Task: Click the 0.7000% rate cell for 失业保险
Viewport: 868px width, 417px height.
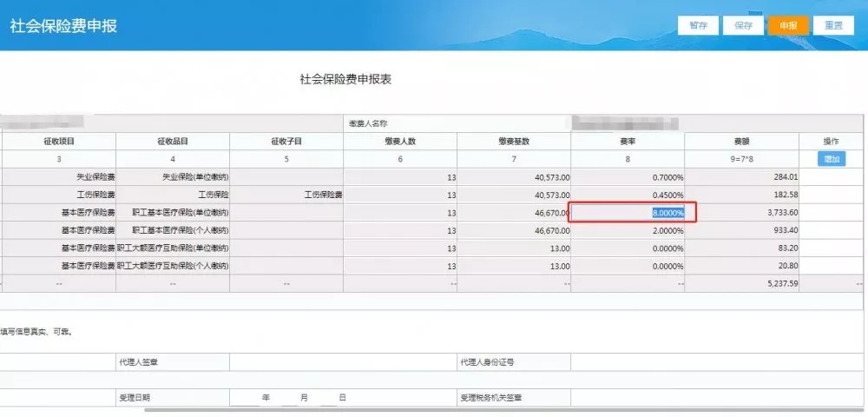Action: (x=628, y=177)
